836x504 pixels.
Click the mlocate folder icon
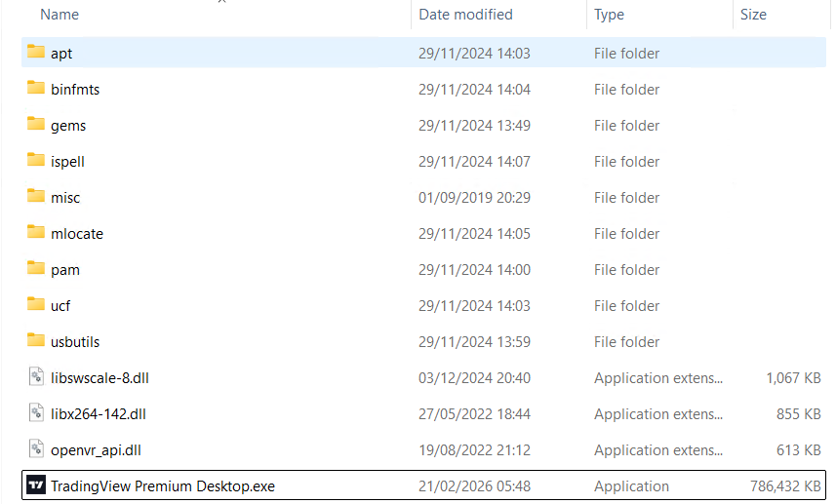[x=36, y=232]
